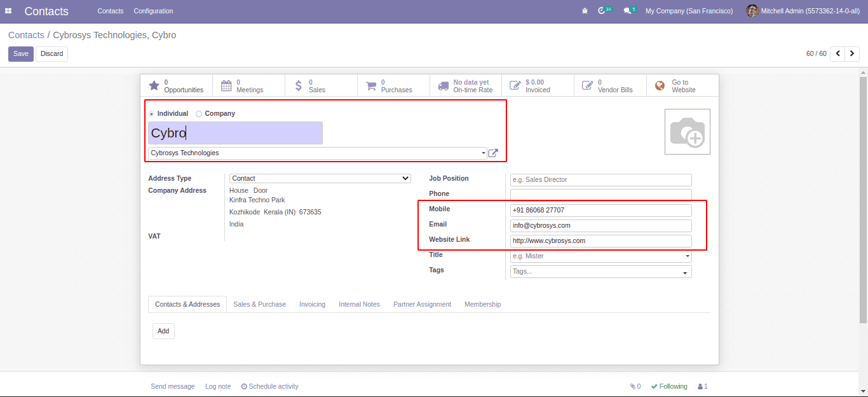Screen dimensions: 868x397
Task: Switch to Invoicing tab
Action: tap(312, 304)
